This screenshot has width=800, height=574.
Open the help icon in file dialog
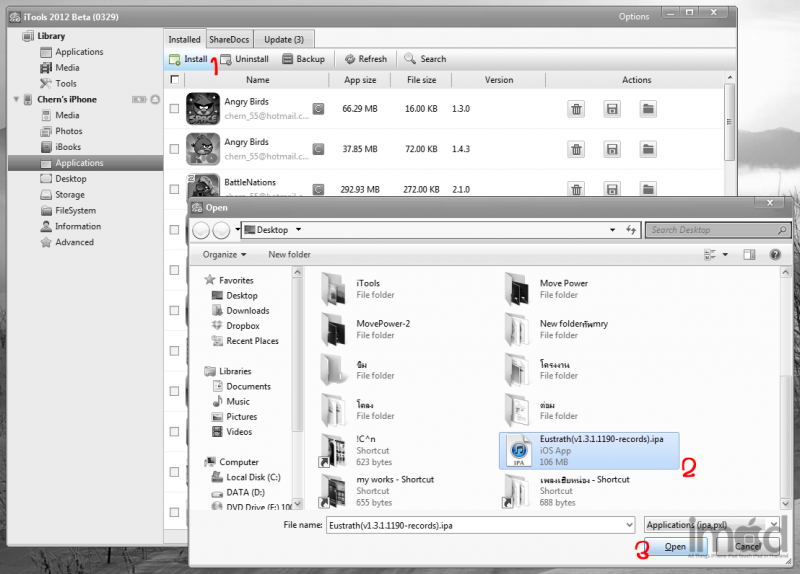click(x=775, y=255)
